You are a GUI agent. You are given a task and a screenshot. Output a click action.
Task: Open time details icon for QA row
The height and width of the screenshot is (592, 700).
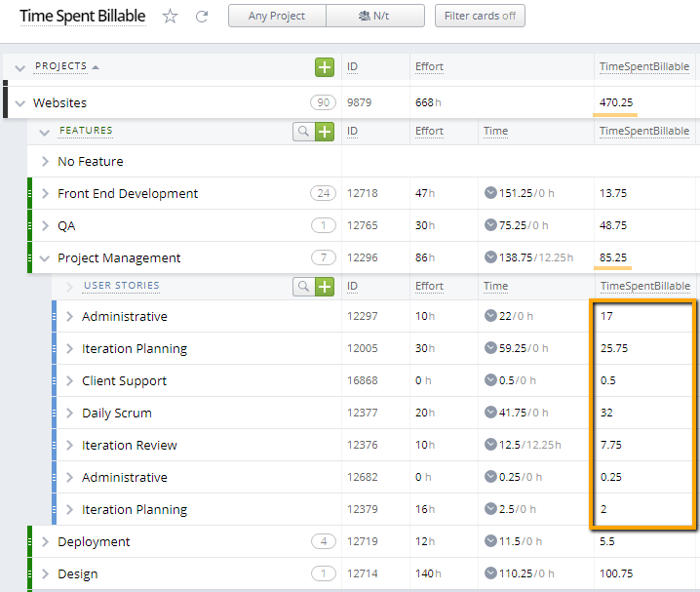[490, 225]
